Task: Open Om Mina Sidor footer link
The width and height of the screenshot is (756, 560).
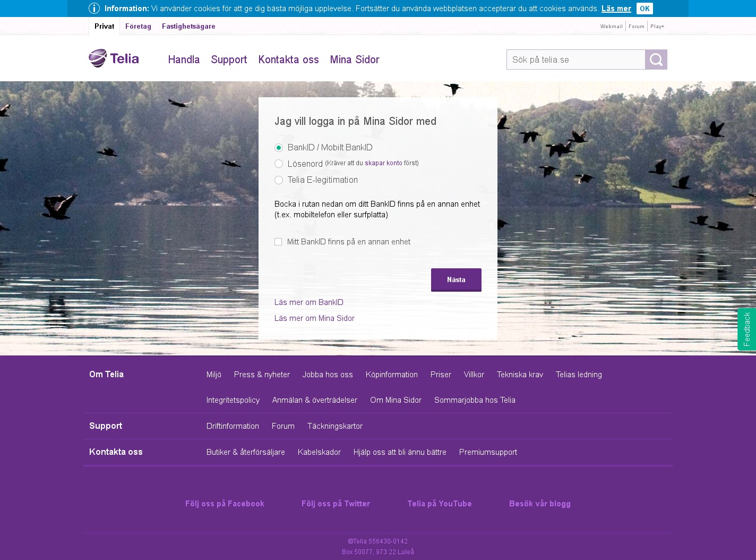Action: pyautogui.click(x=396, y=400)
